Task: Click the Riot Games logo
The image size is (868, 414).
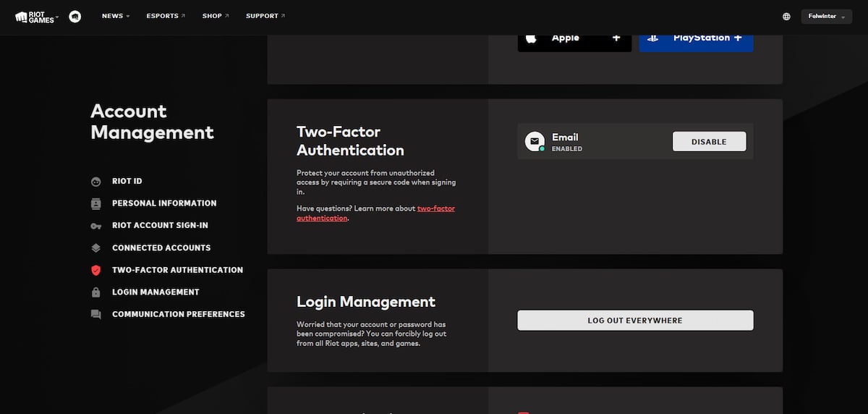Action: click(35, 16)
